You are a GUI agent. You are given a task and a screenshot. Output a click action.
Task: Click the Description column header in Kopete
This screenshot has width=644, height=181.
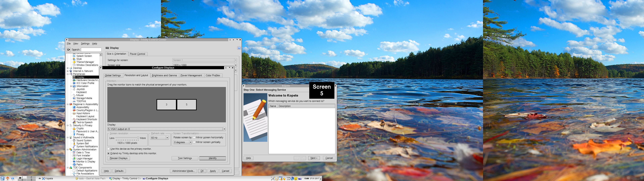point(306,106)
